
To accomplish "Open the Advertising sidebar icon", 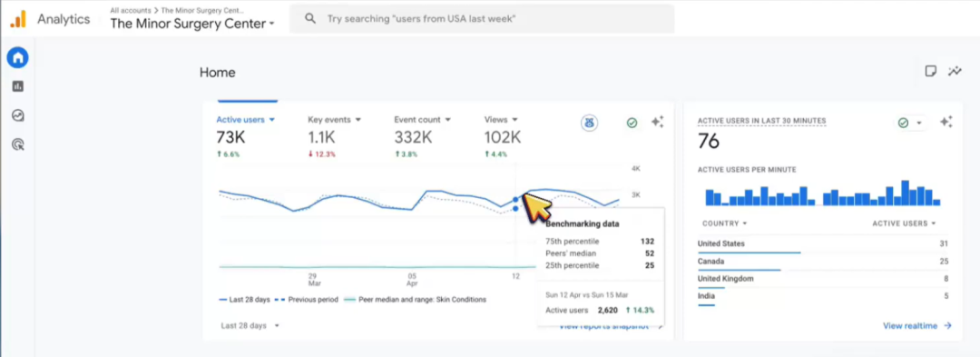I will click(x=17, y=145).
